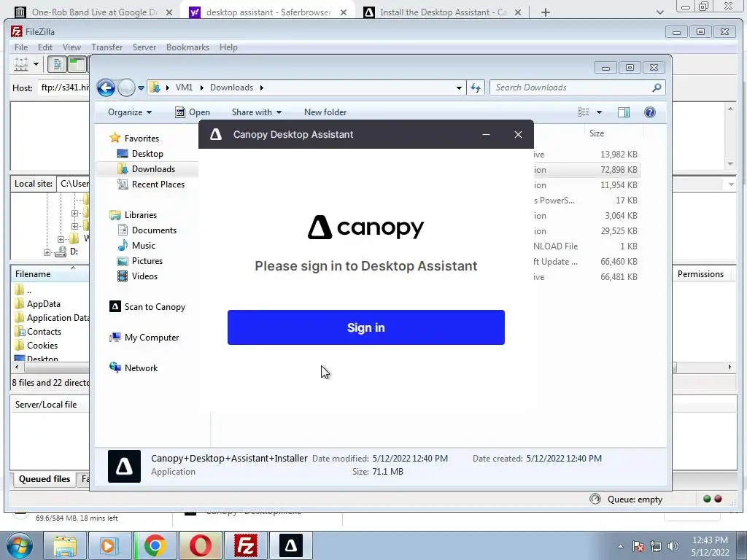The height and width of the screenshot is (560, 747).
Task: Toggle the preview pane icon
Action: [x=624, y=112]
